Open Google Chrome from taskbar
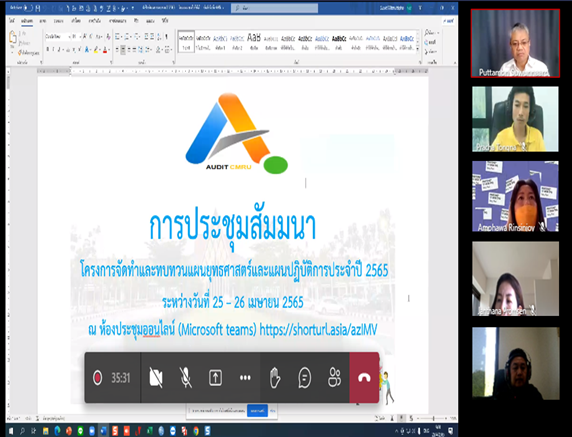The height and width of the screenshot is (437, 572). click(196, 431)
